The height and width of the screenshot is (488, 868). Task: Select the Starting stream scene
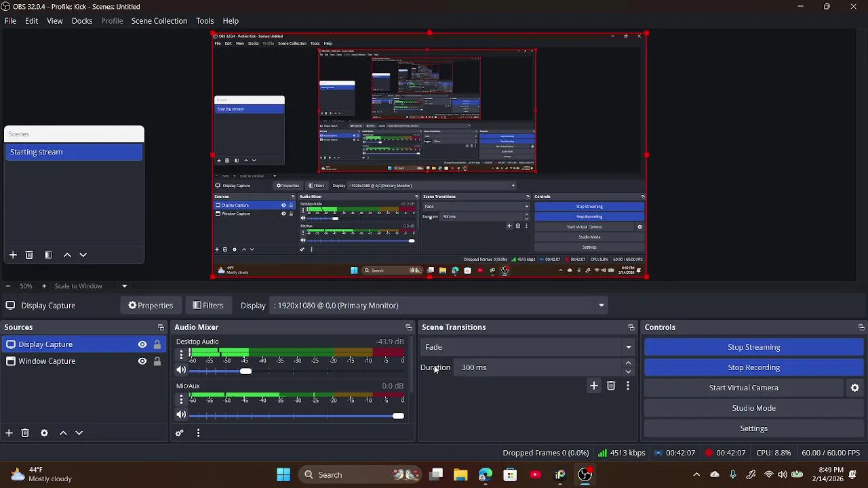[74, 152]
